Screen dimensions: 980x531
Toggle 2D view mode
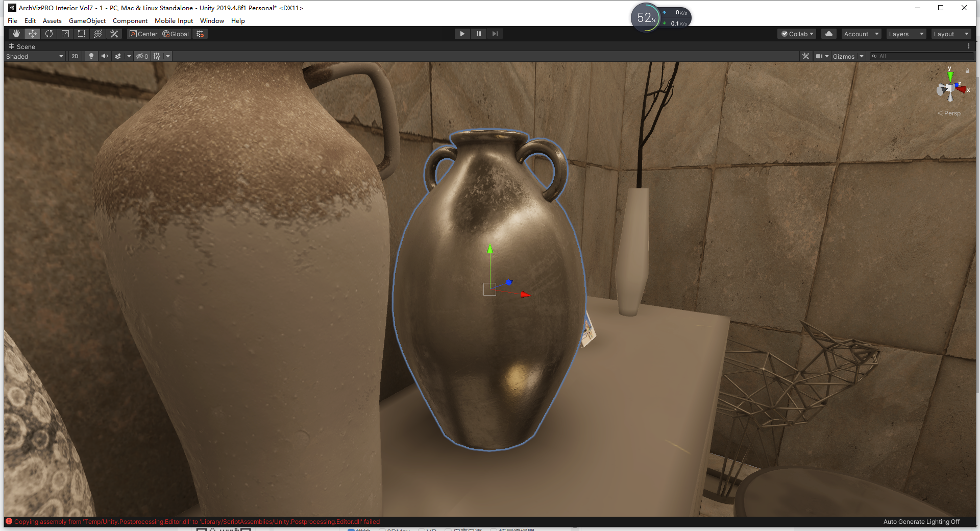[x=75, y=56]
